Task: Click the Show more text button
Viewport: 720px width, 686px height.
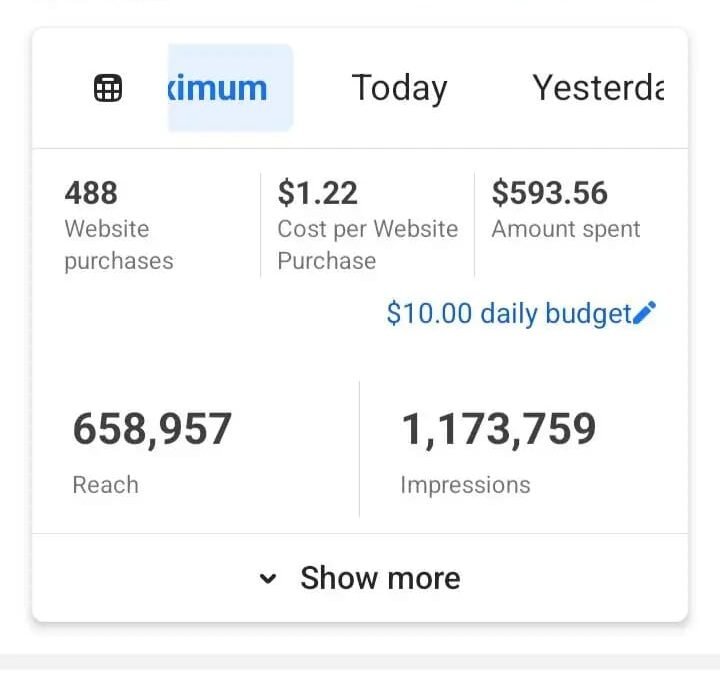Action: (x=380, y=578)
